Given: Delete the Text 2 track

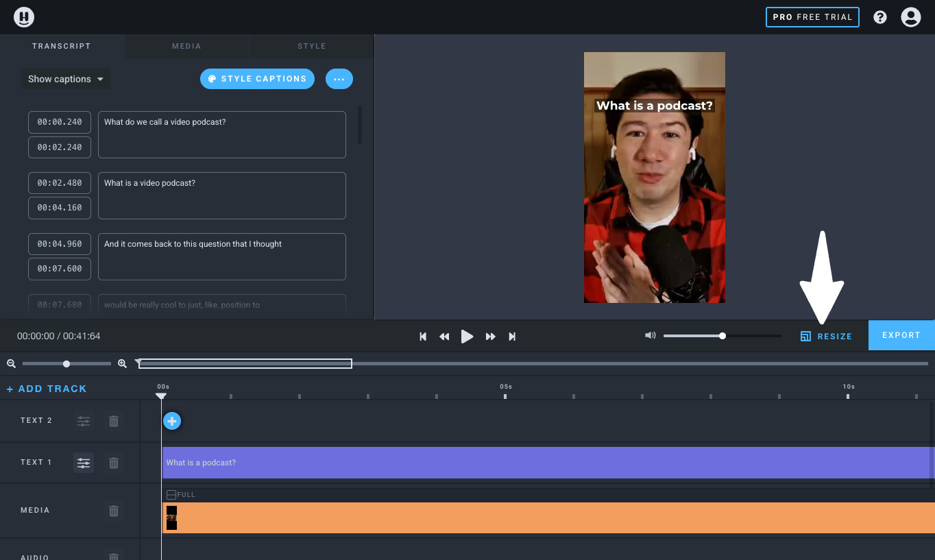Looking at the screenshot, I should (x=114, y=421).
